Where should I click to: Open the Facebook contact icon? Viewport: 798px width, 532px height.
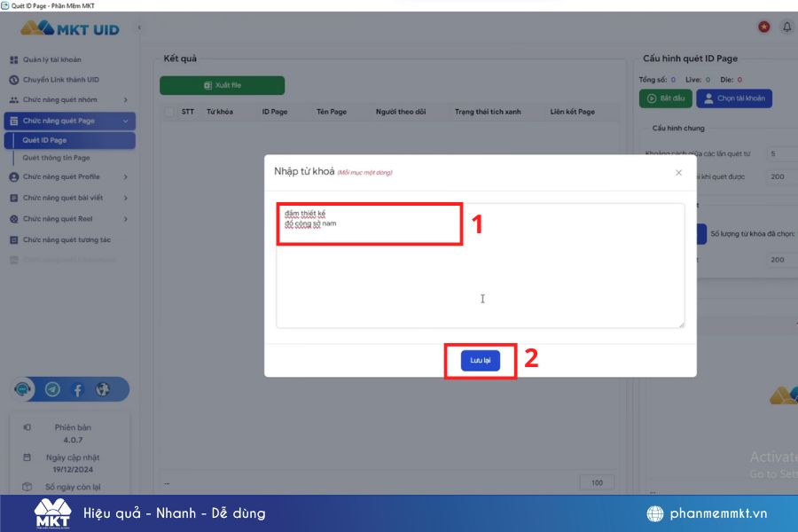pyautogui.click(x=77, y=390)
